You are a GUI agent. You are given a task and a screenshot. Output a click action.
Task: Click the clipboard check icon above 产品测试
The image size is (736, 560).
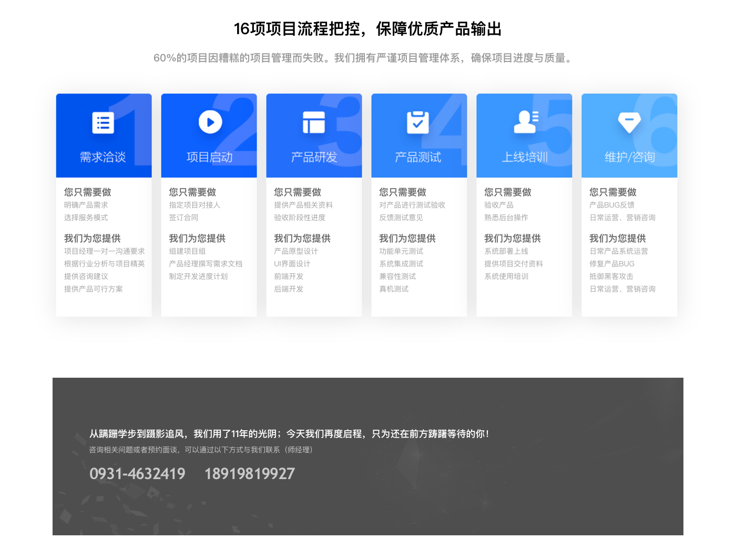[418, 122]
